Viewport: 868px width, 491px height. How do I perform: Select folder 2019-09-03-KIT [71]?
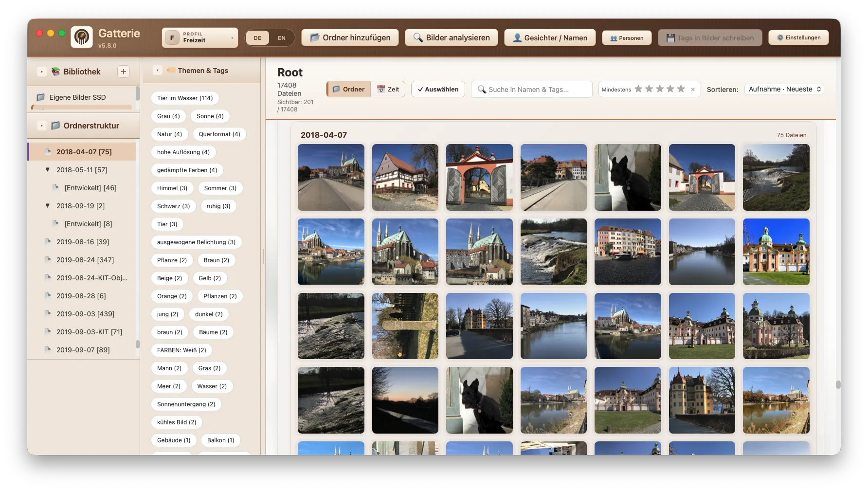pyautogui.click(x=82, y=332)
